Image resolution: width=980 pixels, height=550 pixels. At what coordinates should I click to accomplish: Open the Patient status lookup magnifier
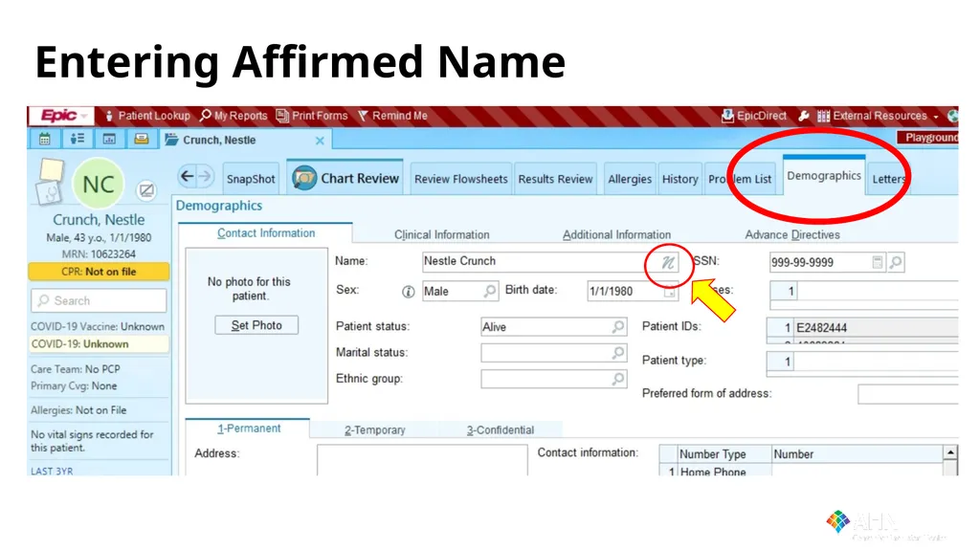(618, 327)
